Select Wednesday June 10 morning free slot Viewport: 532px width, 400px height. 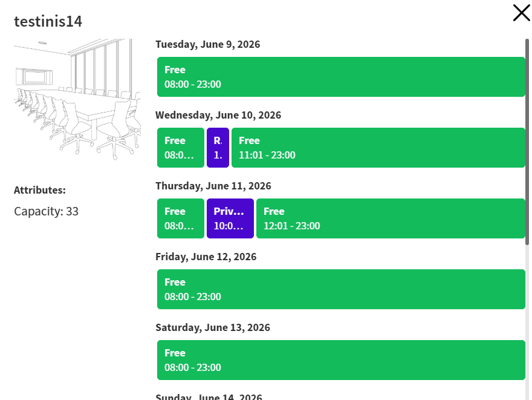click(x=181, y=148)
